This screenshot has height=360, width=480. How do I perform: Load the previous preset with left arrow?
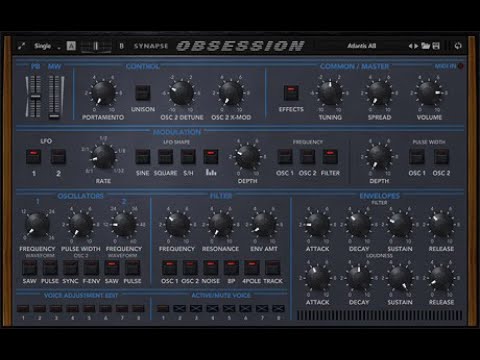click(410, 46)
